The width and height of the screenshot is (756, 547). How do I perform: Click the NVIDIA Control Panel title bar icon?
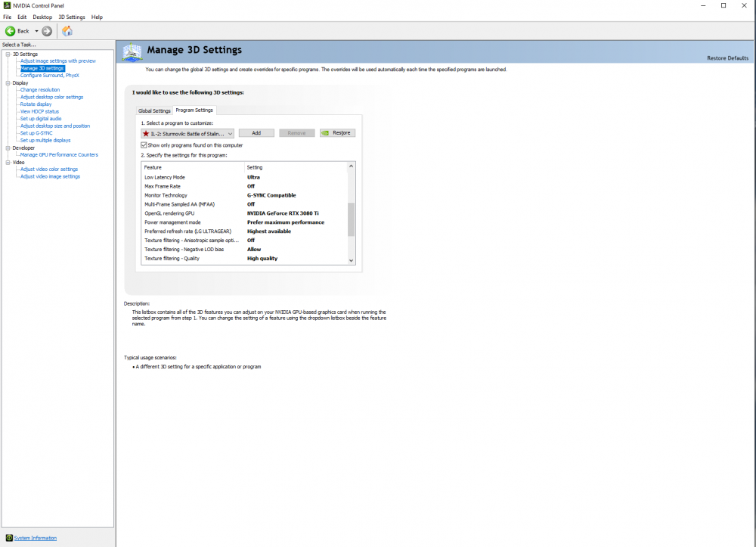5,5
